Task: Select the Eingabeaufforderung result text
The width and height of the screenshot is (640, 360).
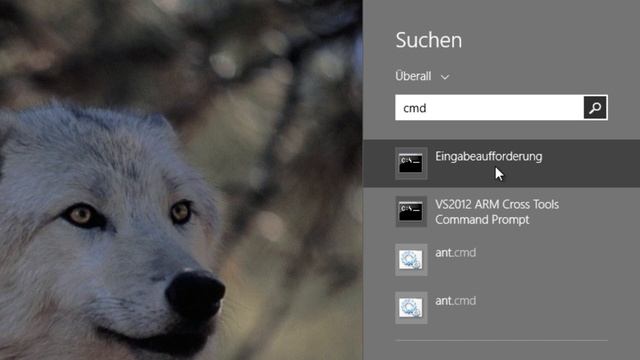Action: coord(489,156)
